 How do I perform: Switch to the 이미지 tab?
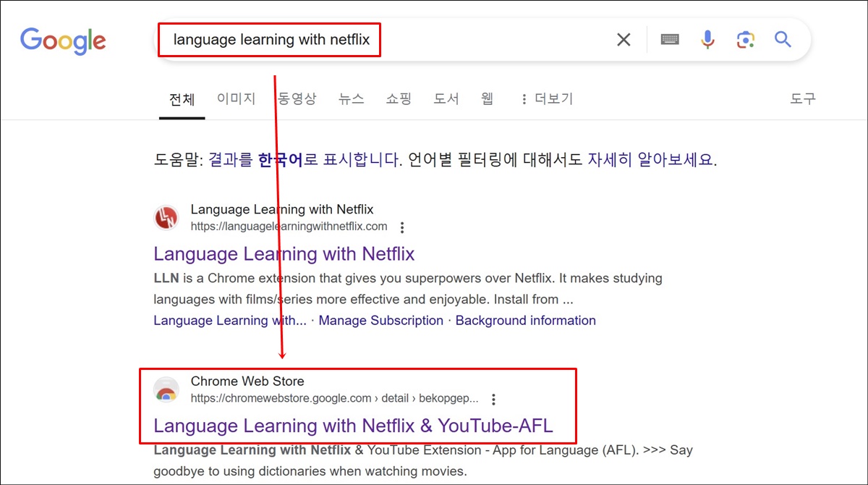(x=236, y=98)
